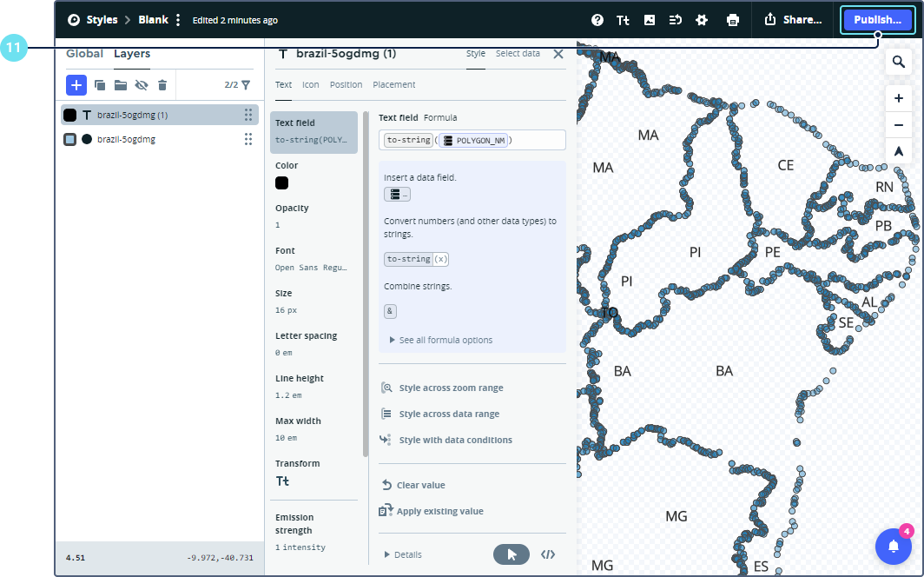Switch to the Select data tab
Image resolution: width=924 pixels, height=577 pixels.
(x=518, y=54)
